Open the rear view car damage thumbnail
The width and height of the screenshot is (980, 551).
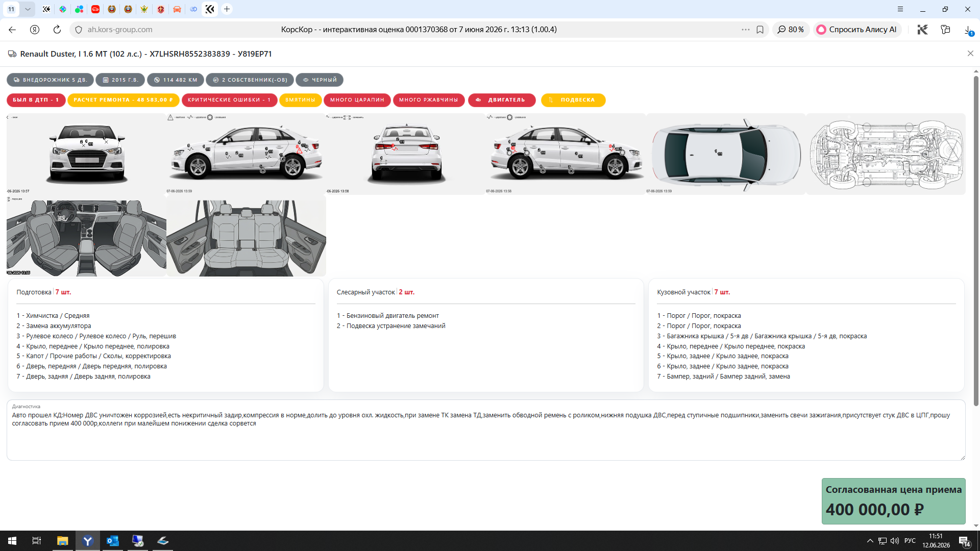pos(406,154)
